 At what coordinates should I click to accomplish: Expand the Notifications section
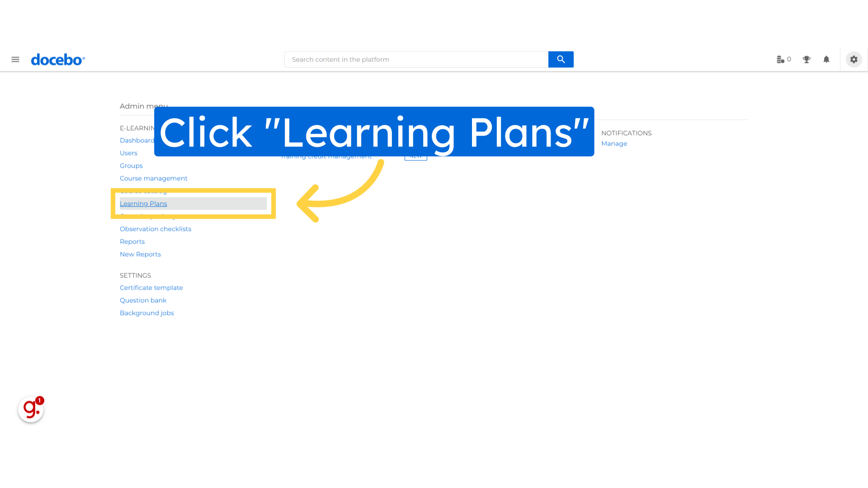[626, 133]
